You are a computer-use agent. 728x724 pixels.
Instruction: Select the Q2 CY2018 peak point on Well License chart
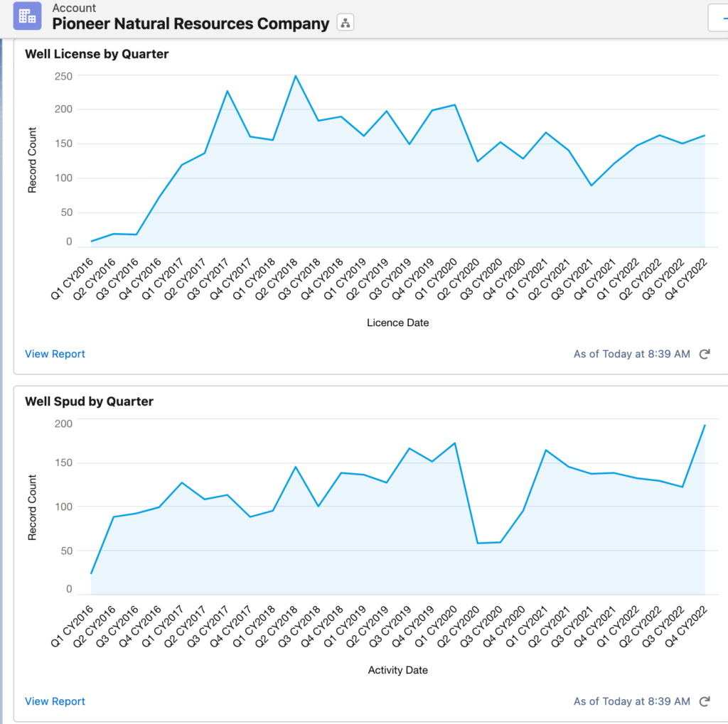point(296,75)
